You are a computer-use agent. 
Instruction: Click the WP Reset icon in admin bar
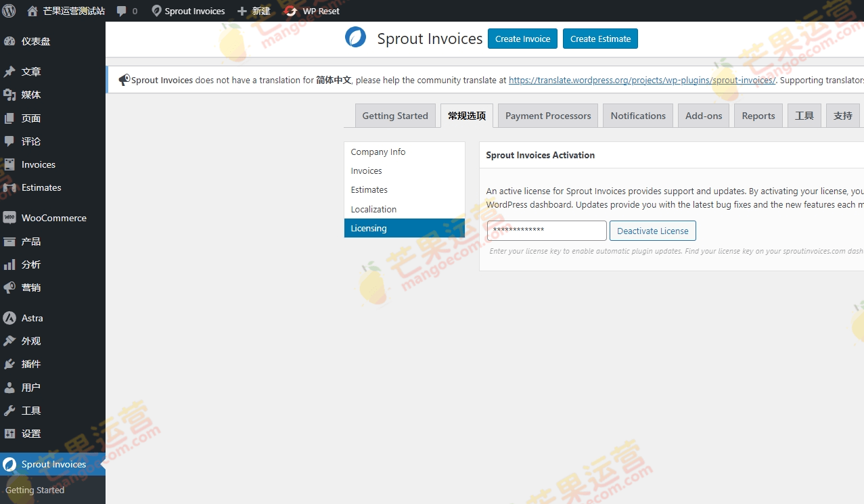point(291,11)
